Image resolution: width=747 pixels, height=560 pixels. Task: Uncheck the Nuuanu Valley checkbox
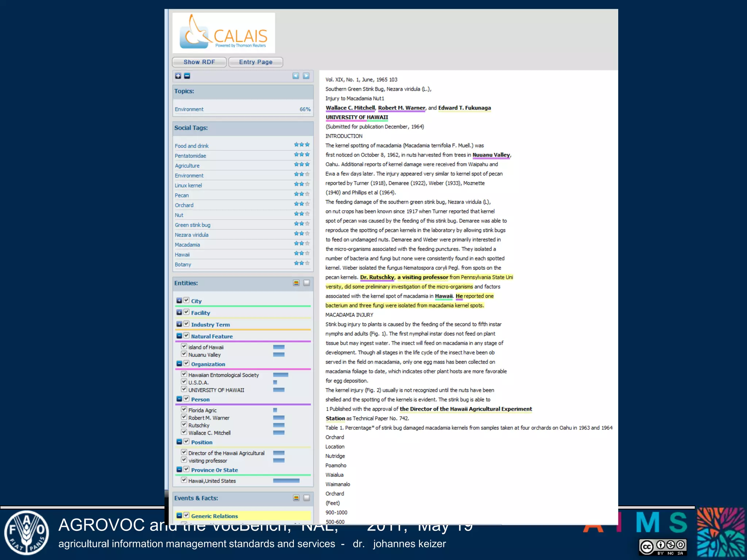pyautogui.click(x=184, y=354)
